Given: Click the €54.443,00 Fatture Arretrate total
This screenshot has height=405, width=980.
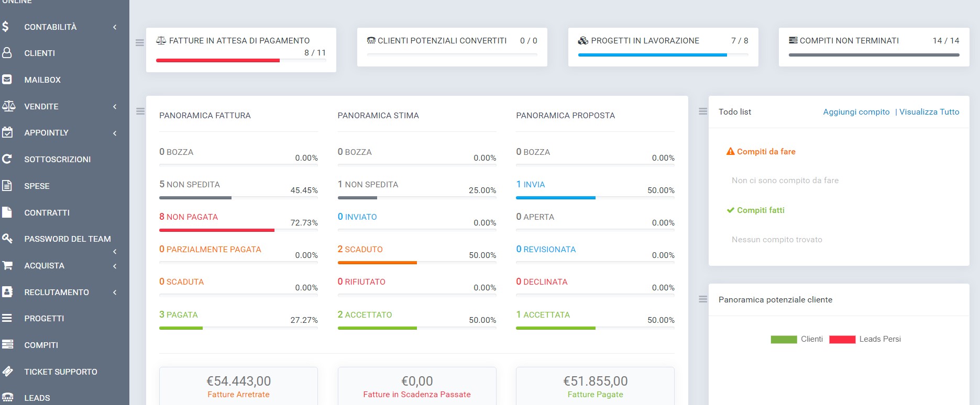Looking at the screenshot, I should pyautogui.click(x=238, y=381).
